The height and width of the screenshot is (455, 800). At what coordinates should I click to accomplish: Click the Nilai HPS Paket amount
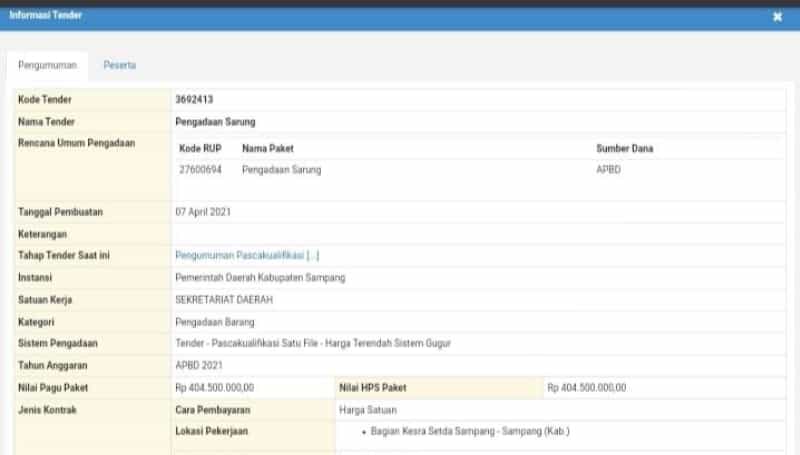586,387
